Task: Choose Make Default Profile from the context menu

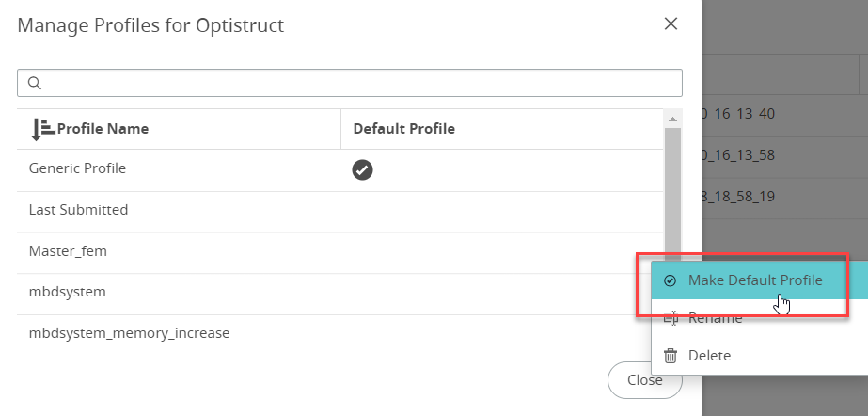Action: [x=754, y=280]
